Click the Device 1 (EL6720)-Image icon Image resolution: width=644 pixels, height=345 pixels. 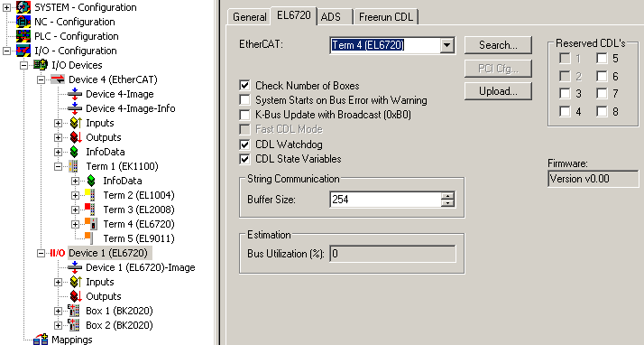pos(75,267)
